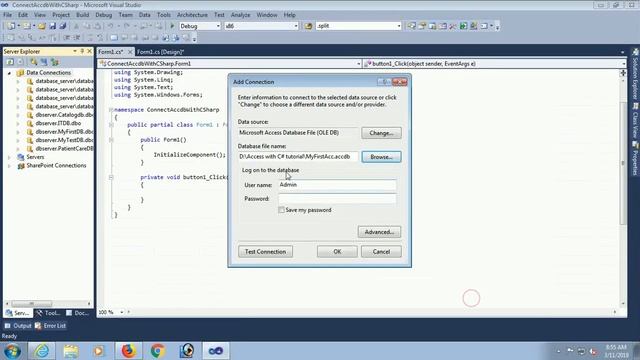The height and width of the screenshot is (360, 640).
Task: Open the Analyze menu
Action: (240, 15)
